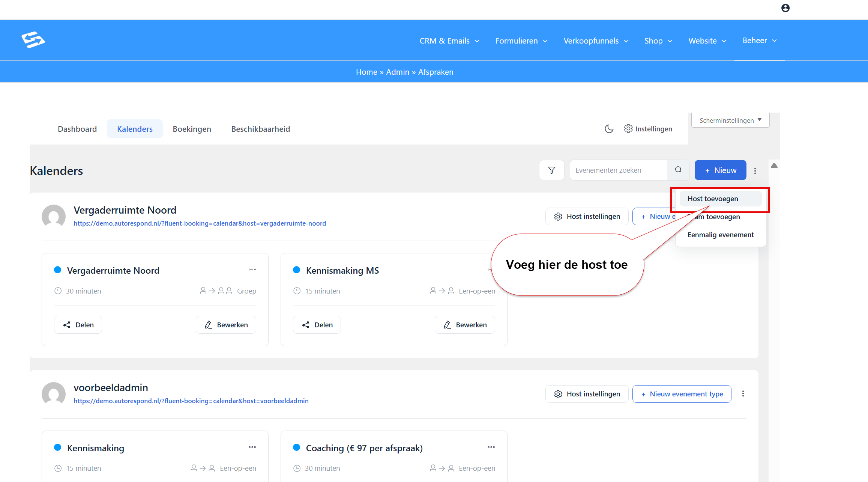Image resolution: width=868 pixels, height=482 pixels.
Task: Open Instellingen gear settings
Action: click(648, 129)
